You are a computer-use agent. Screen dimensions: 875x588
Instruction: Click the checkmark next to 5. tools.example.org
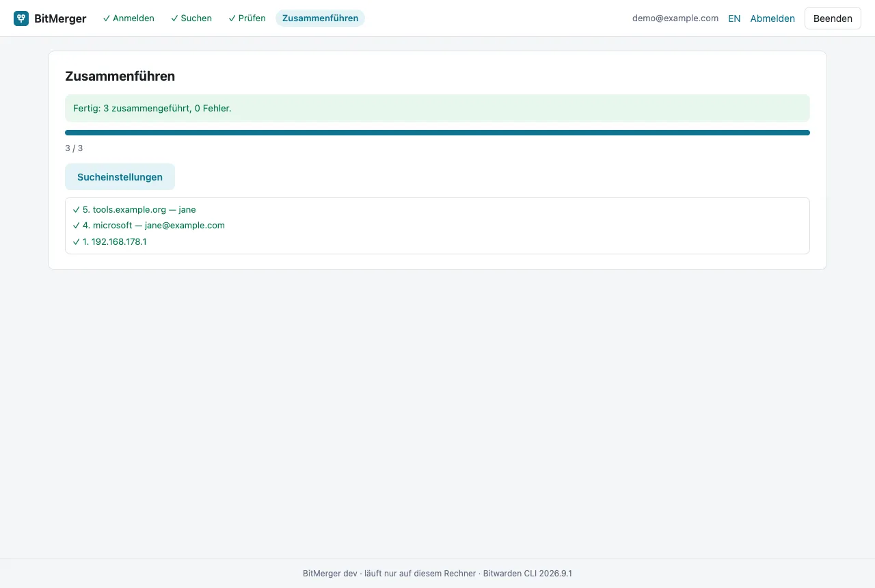click(x=76, y=210)
